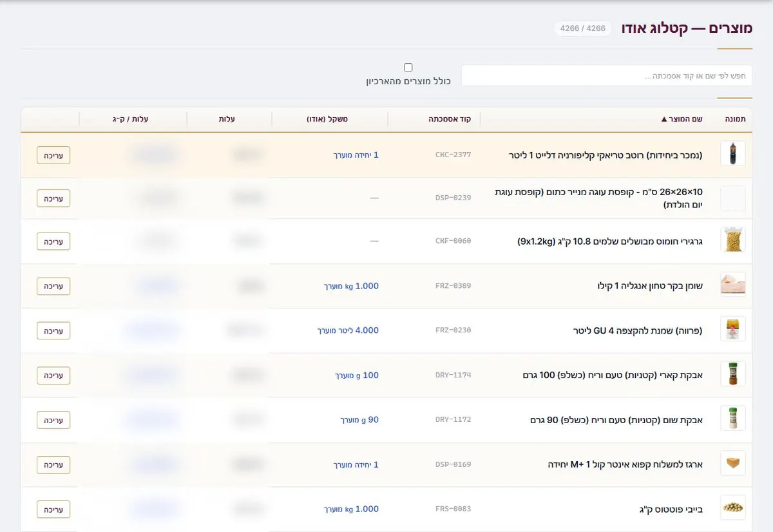This screenshot has height=532, width=773.
Task: Sort by the 'שם המוצר' column header
Action: [x=682, y=119]
